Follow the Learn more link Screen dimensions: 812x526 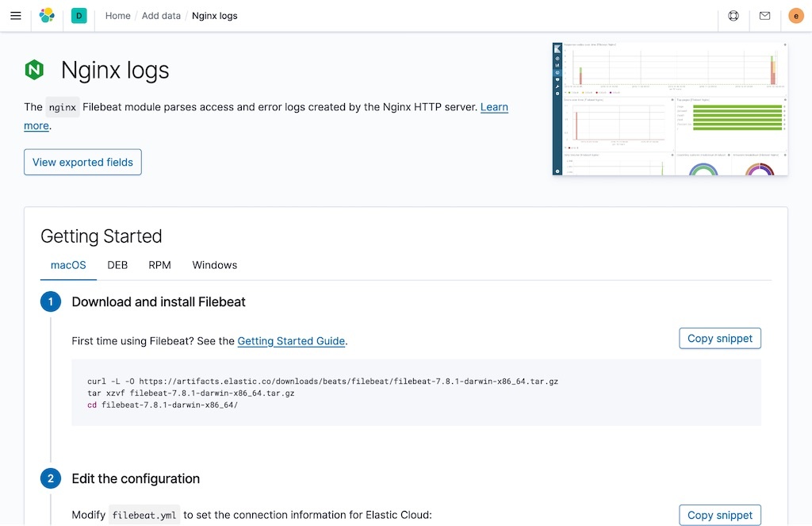[494, 107]
